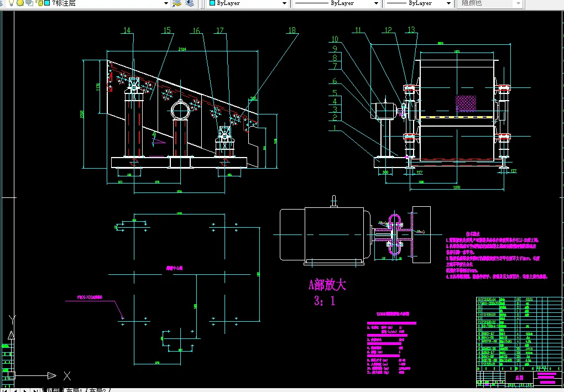Click the 1135 vertical dimension text
This screenshot has height=392, width=564.
click(98, 87)
